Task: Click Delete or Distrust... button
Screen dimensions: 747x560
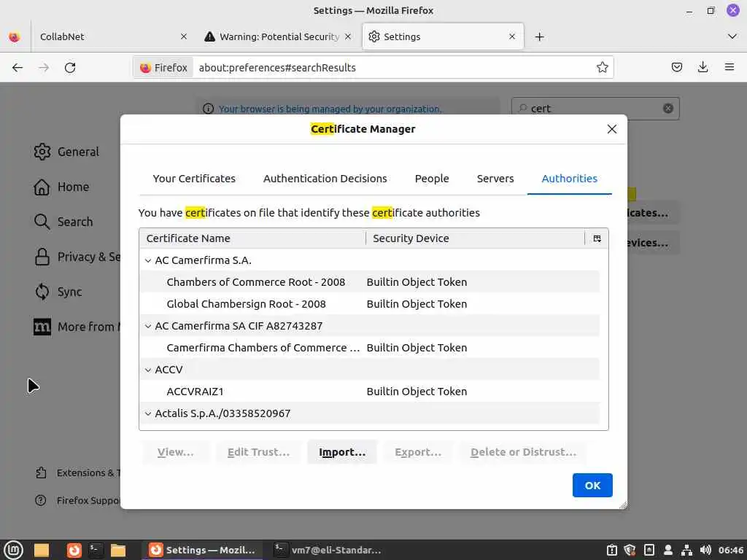Action: pos(523,452)
